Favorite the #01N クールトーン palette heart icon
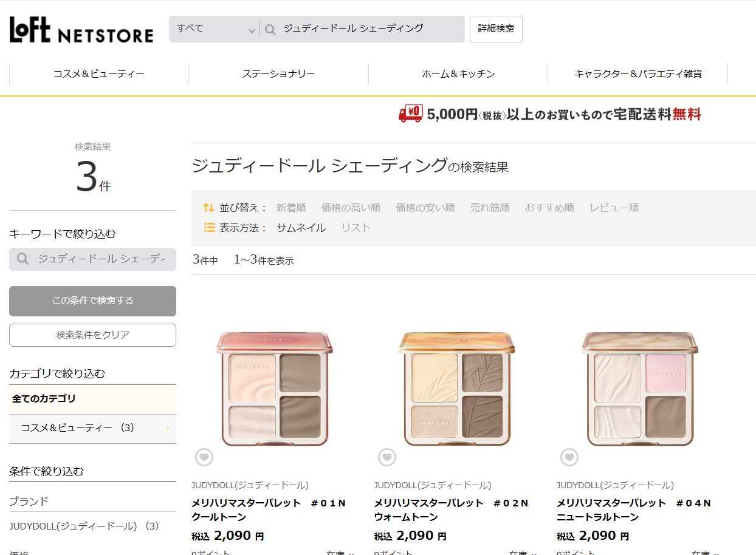 point(204,457)
